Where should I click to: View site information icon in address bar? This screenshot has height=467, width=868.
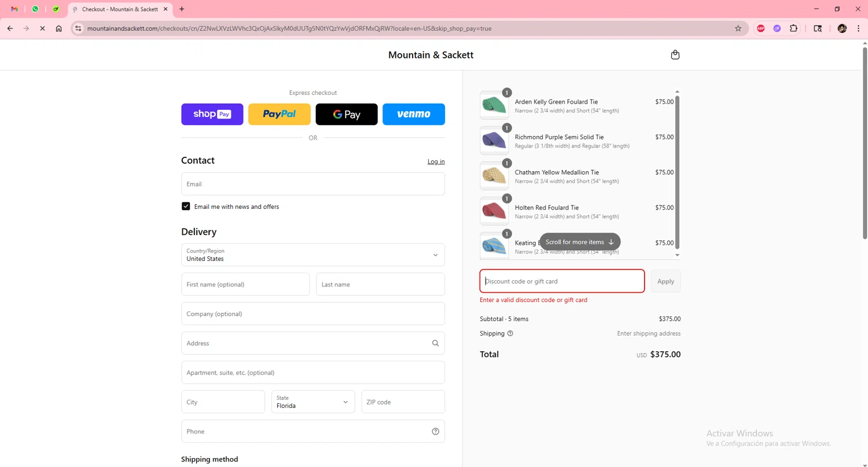(x=79, y=28)
